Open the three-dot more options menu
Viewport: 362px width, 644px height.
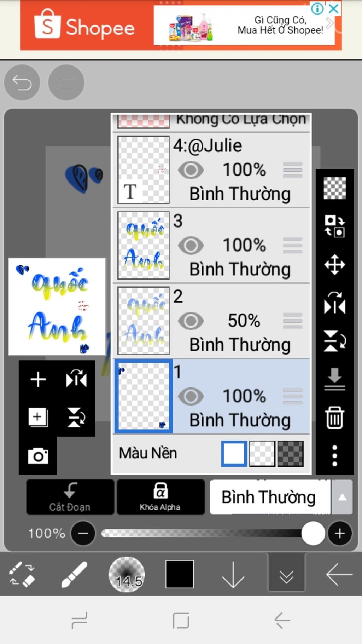pyautogui.click(x=334, y=456)
